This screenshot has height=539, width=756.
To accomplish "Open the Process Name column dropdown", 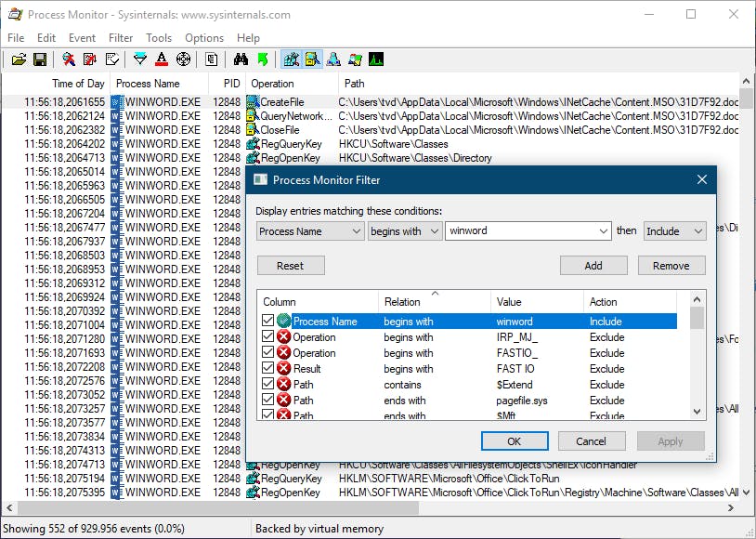I will tap(310, 231).
